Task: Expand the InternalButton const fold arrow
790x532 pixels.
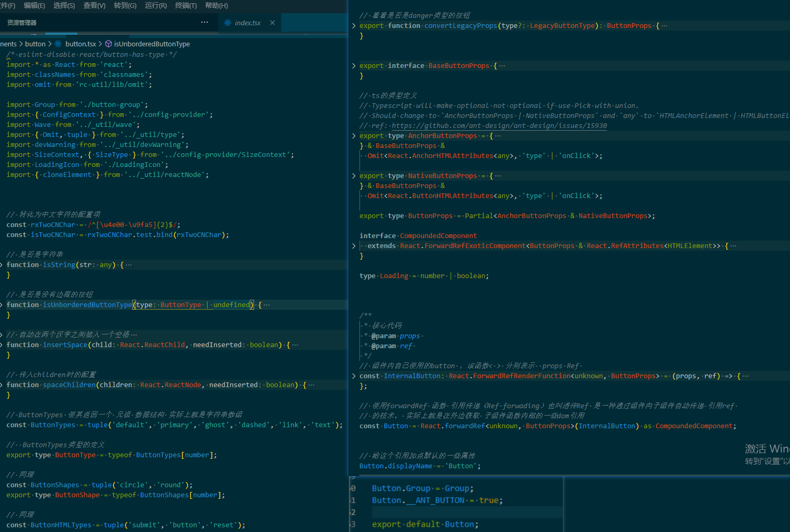Action: click(x=354, y=376)
